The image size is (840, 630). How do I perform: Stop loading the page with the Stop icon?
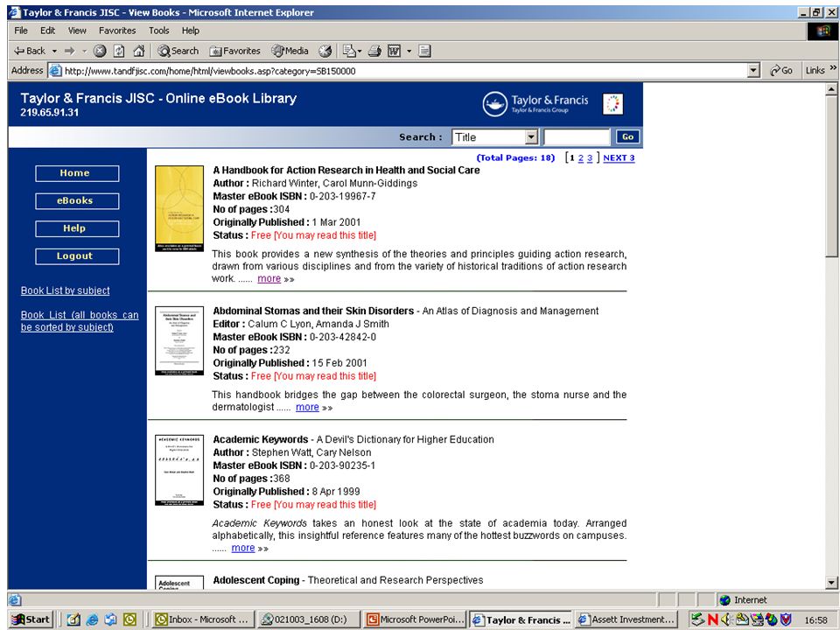pyautogui.click(x=100, y=51)
